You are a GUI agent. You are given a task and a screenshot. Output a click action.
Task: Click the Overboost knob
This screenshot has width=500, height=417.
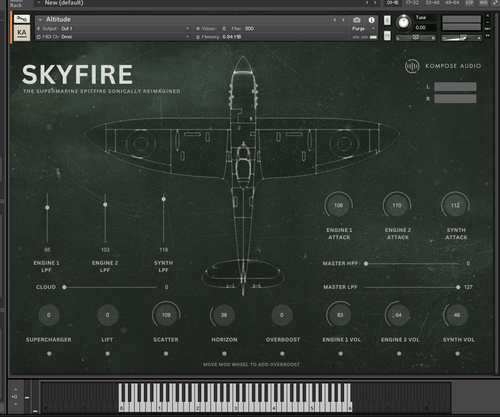click(x=282, y=315)
